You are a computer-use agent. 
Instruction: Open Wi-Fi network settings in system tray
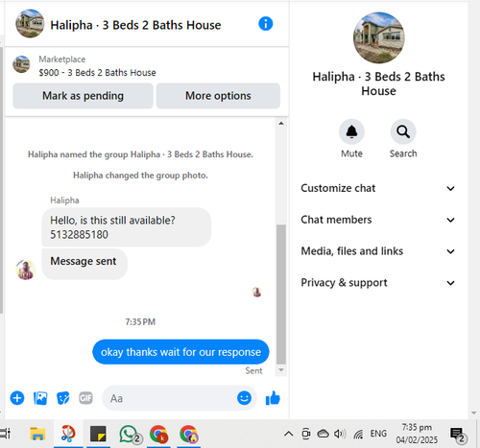tap(358, 435)
